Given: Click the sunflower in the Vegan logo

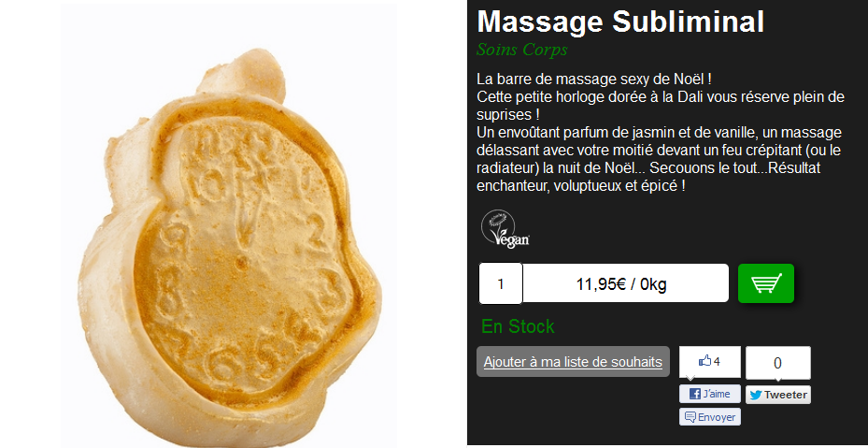Looking at the screenshot, I should point(501,224).
